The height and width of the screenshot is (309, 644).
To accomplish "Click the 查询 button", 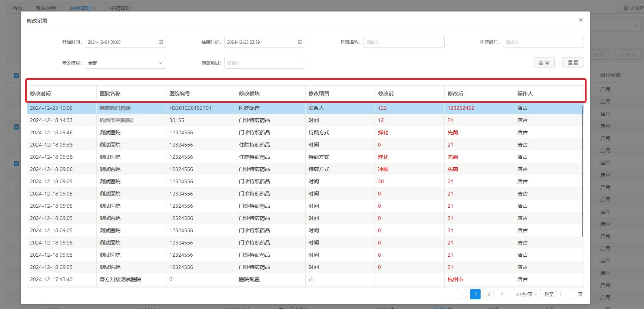I will pos(544,63).
